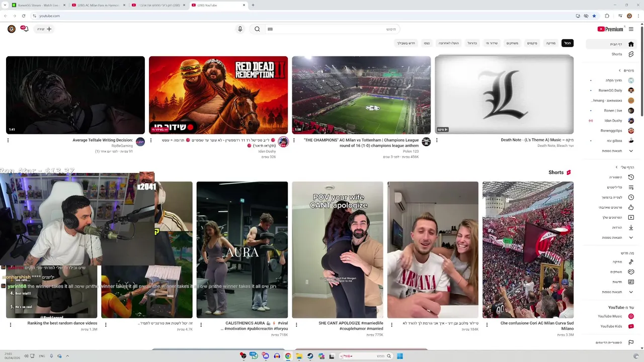Select the Gaming (משחקים) filter chip
644x362 pixels.
[512, 43]
